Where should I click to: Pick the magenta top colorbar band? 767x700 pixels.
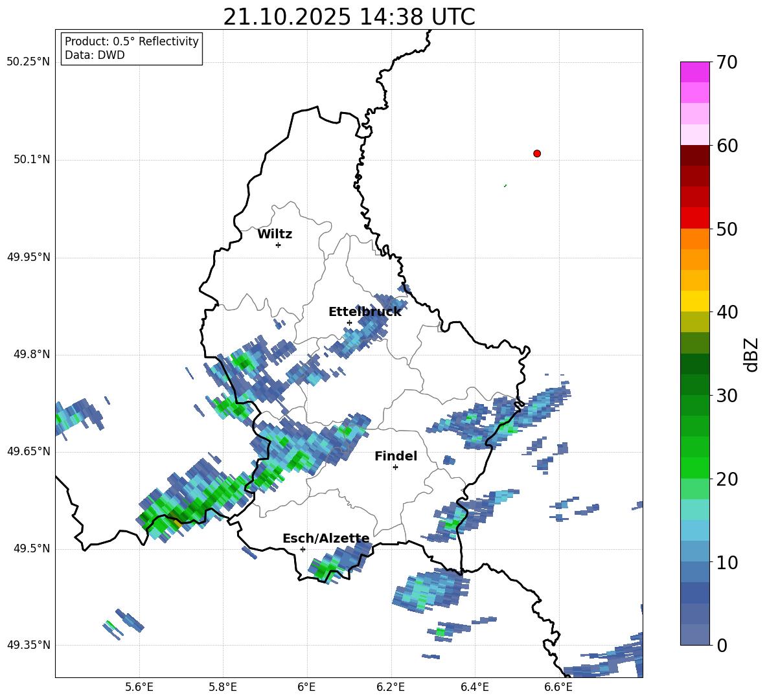click(694, 72)
